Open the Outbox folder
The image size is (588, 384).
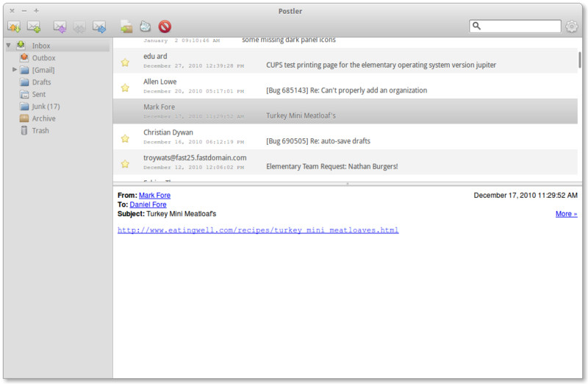coord(43,58)
